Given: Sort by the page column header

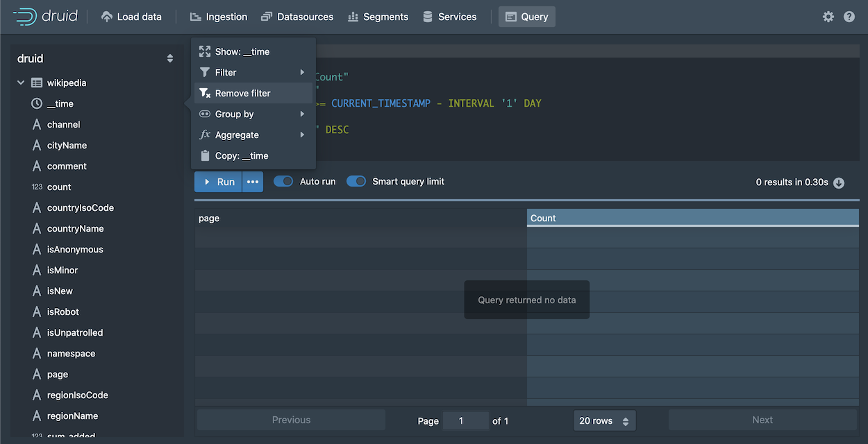Looking at the screenshot, I should click(x=361, y=218).
